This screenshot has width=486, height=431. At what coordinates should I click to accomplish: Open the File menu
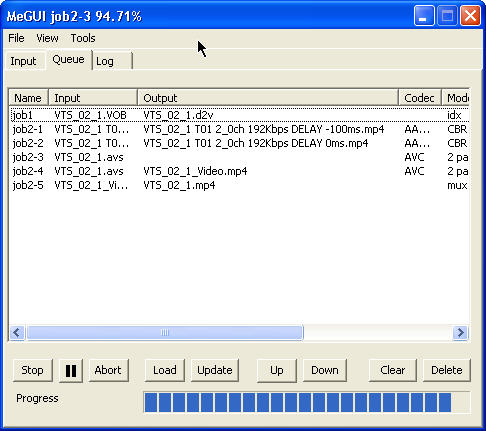(x=16, y=38)
